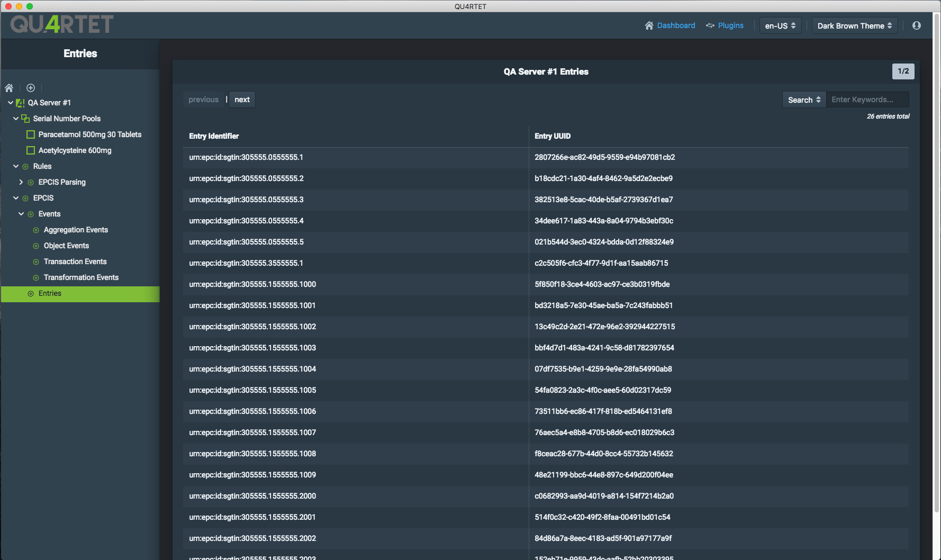
Task: Open Transaction Events in the tree
Action: point(75,261)
